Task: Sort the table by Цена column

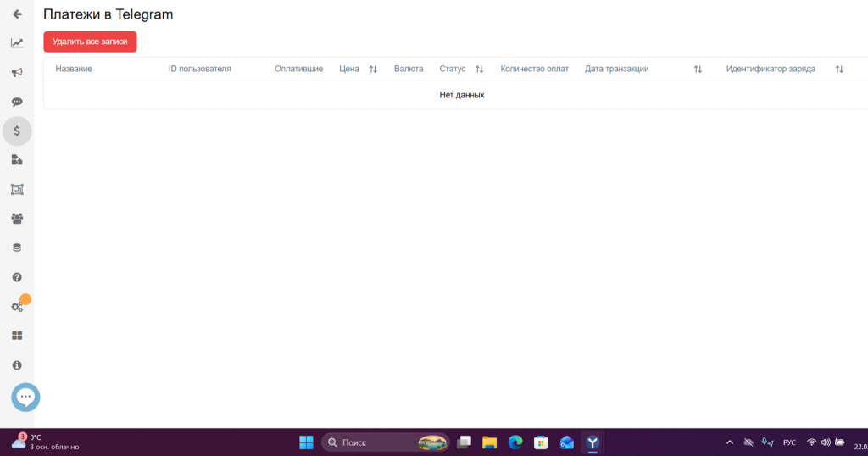Action: coord(373,70)
